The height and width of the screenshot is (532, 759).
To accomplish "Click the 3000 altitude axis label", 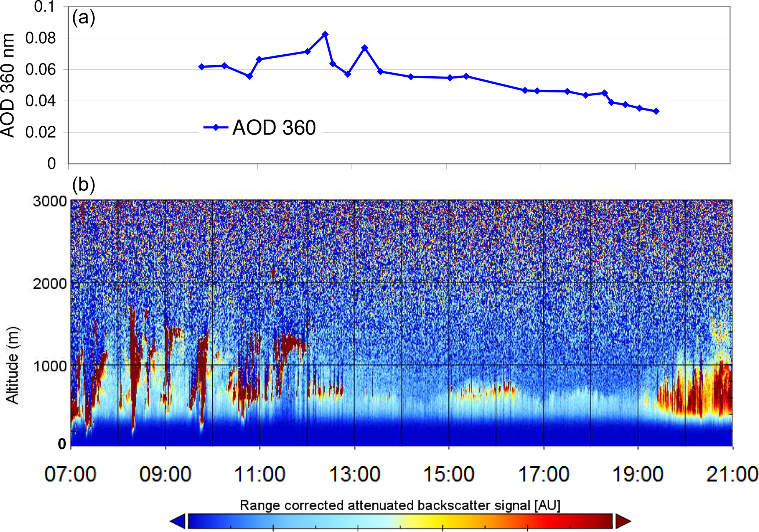I will (x=50, y=201).
